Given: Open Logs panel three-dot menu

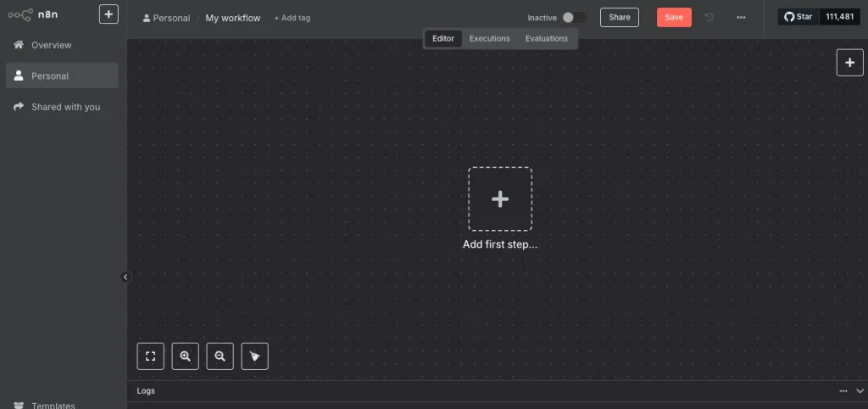Looking at the screenshot, I should pos(843,391).
